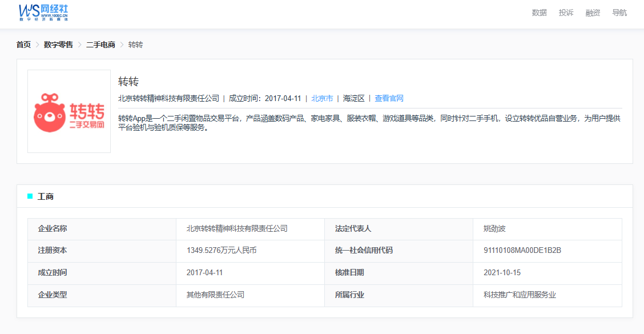Open 数字零售 breadcrumb link

pyautogui.click(x=58, y=45)
